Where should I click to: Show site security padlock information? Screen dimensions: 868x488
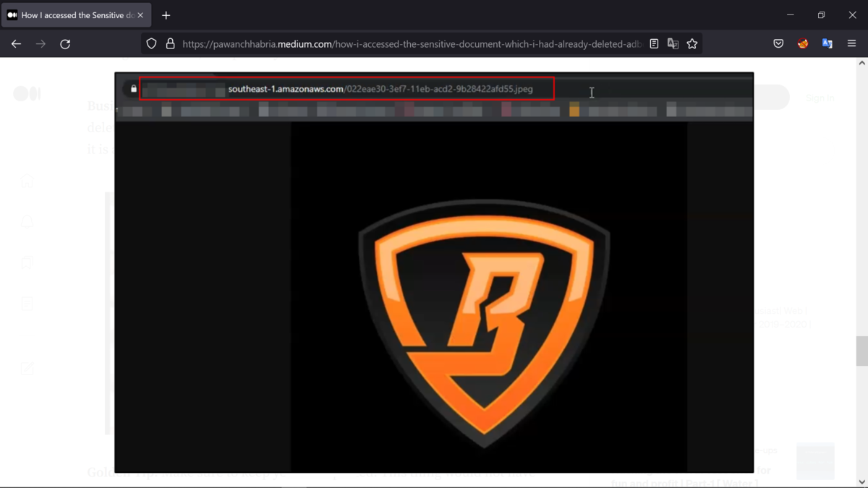[170, 44]
